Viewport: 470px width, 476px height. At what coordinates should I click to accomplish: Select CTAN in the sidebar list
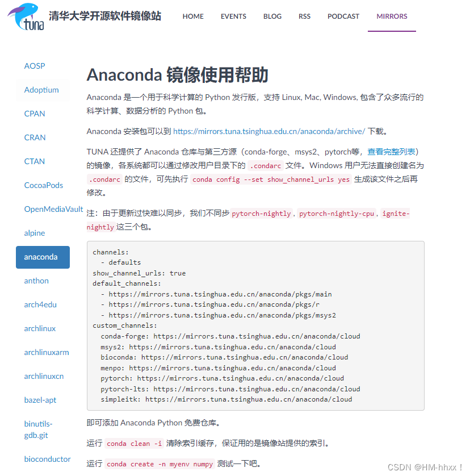click(x=34, y=161)
